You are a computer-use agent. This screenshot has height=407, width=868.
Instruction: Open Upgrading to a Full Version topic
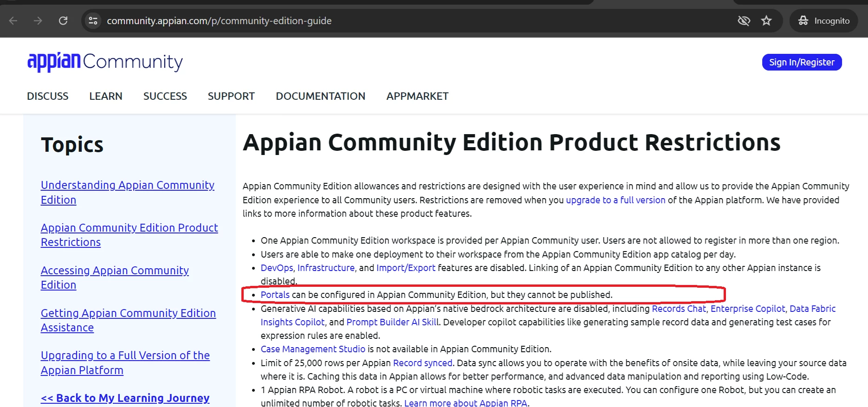[x=125, y=362]
